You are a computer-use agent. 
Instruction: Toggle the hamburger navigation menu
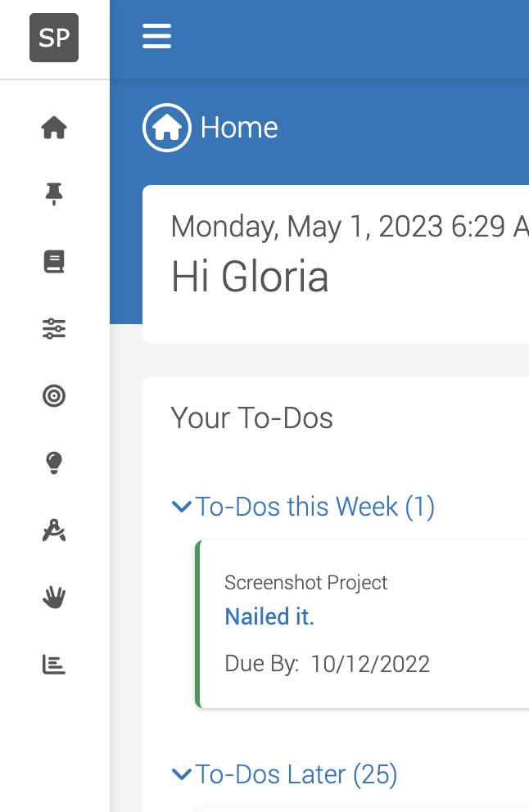(x=156, y=36)
